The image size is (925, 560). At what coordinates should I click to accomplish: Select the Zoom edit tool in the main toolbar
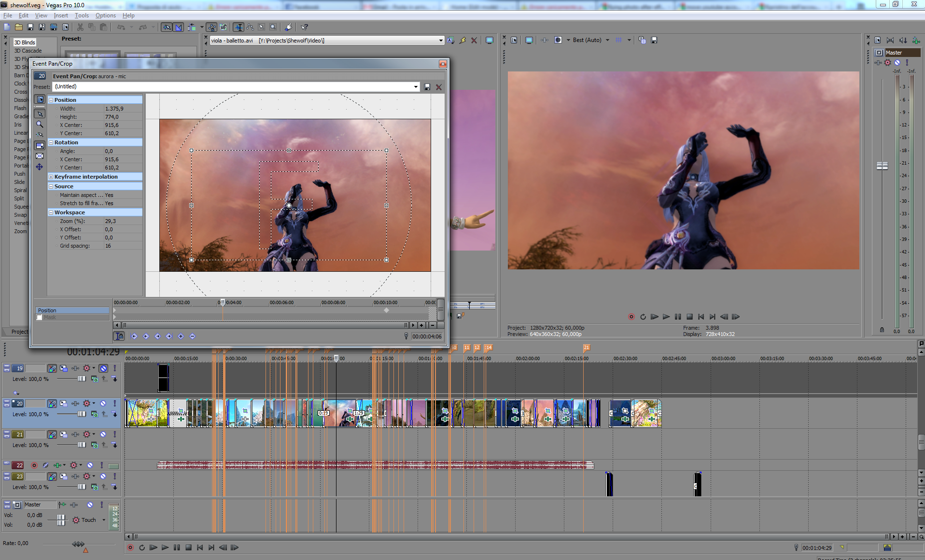click(273, 27)
